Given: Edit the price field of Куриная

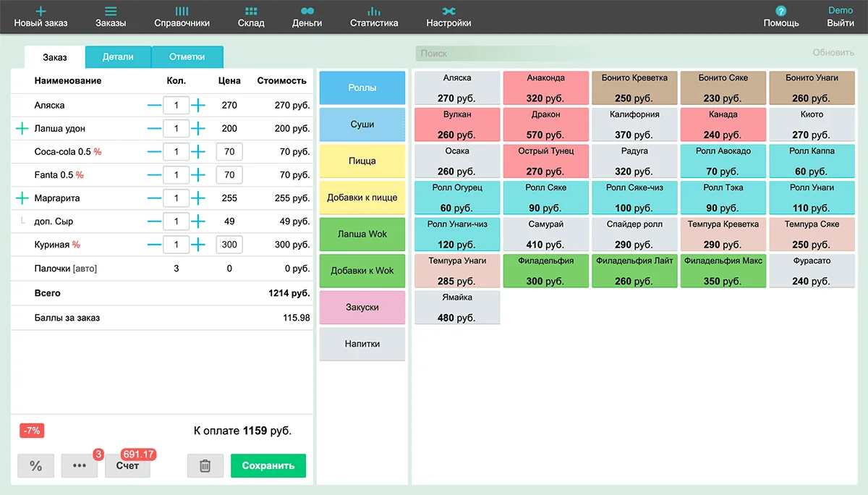Looking at the screenshot, I should coord(229,245).
